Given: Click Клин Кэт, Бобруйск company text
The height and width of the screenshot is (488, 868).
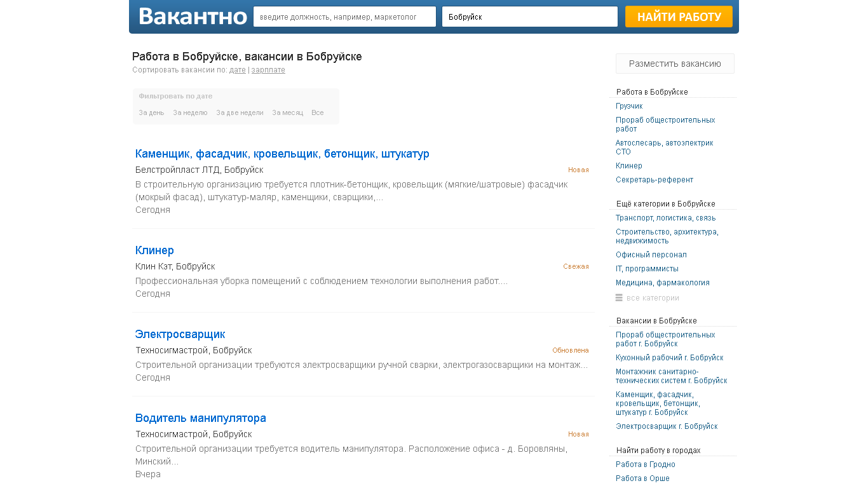Looking at the screenshot, I should pos(175,266).
